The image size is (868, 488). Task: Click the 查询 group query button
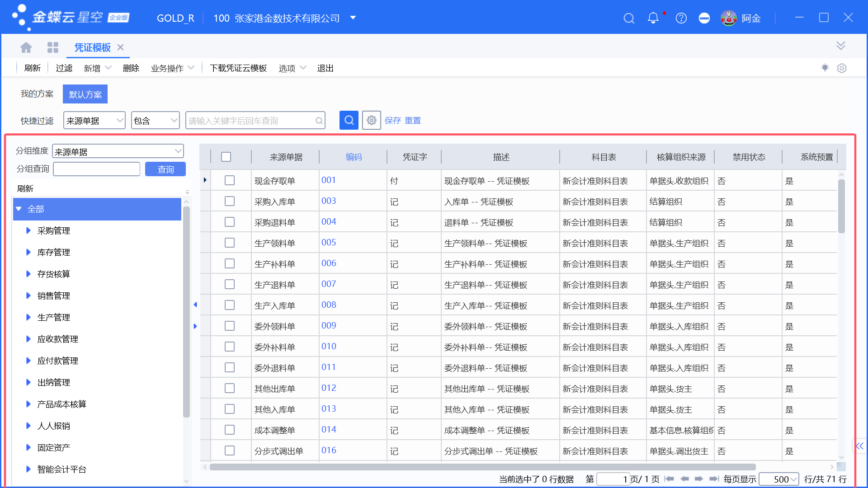[x=165, y=169]
